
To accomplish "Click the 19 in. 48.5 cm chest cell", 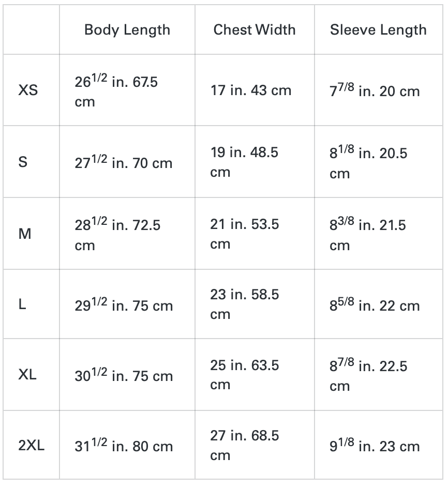I will pyautogui.click(x=244, y=162).
